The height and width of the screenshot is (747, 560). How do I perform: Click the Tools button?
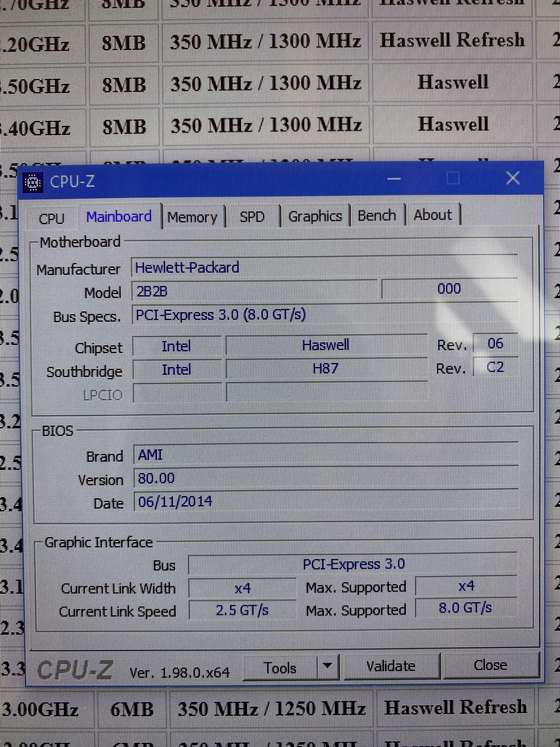pyautogui.click(x=280, y=668)
